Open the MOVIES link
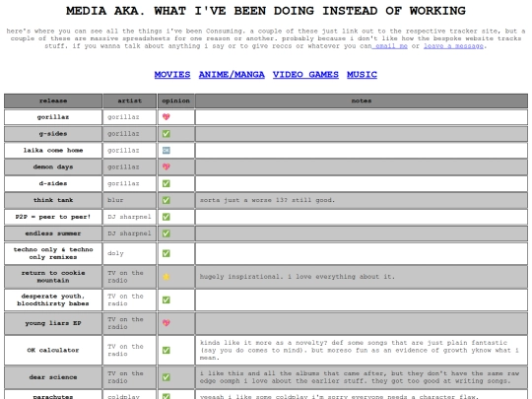Image resolution: width=532 pixels, height=399 pixels. [172, 74]
